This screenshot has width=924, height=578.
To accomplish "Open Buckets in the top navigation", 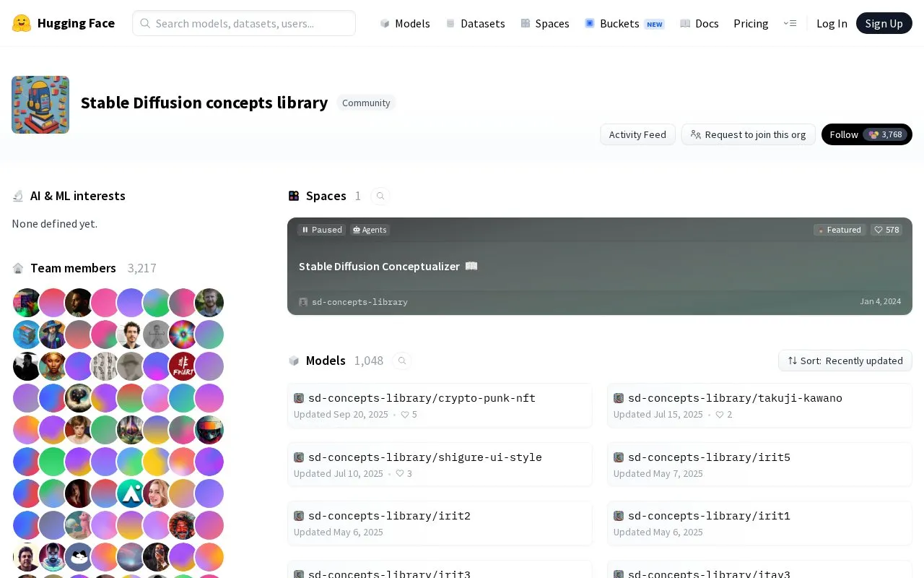I will click(624, 23).
